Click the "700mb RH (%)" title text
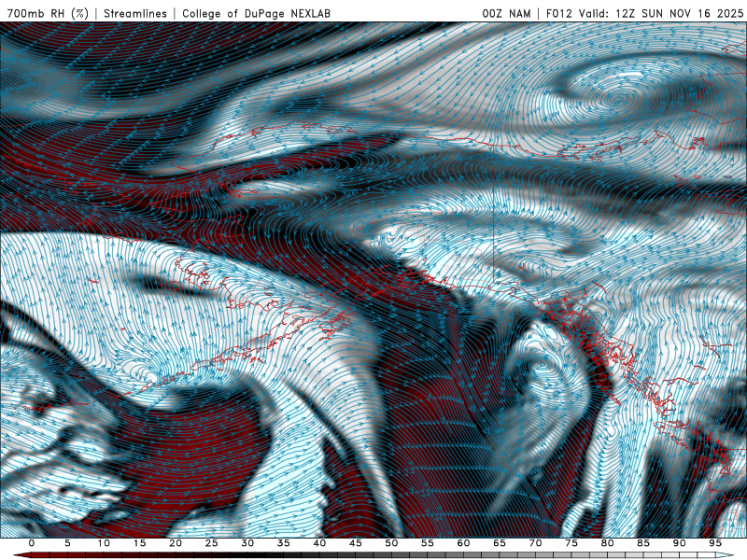Image resolution: width=747 pixels, height=560 pixels. [48, 14]
